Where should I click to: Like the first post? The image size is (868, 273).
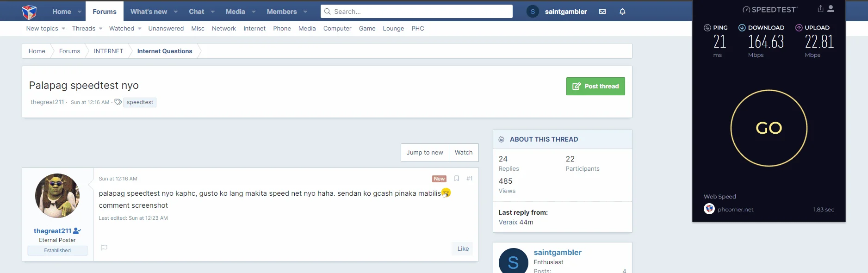coord(463,248)
